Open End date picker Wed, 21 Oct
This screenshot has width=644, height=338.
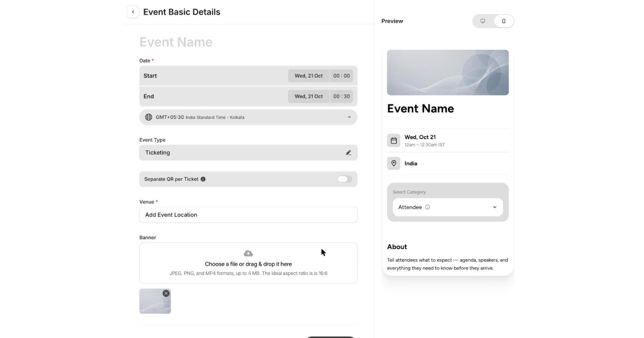[x=309, y=96]
